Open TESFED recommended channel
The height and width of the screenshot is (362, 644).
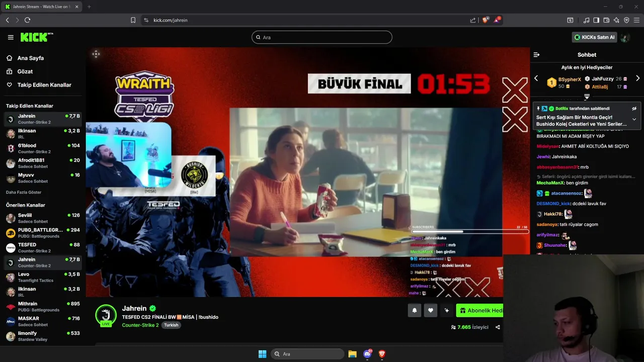coord(43,248)
